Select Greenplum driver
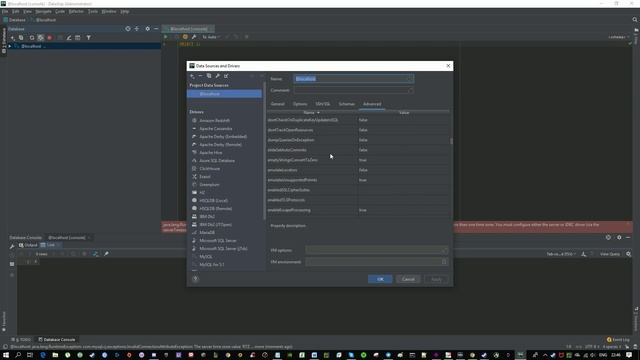The image size is (640, 360). (x=209, y=184)
